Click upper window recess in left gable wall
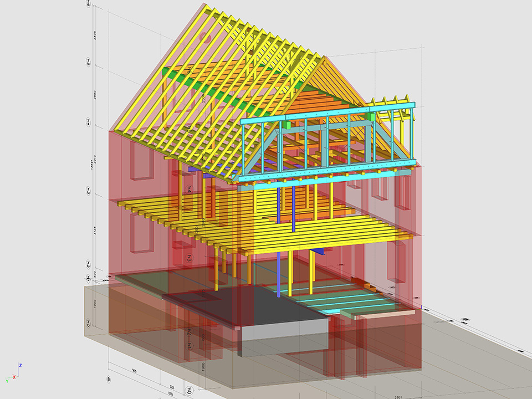This screenshot has height=399, width=532. pos(140,162)
